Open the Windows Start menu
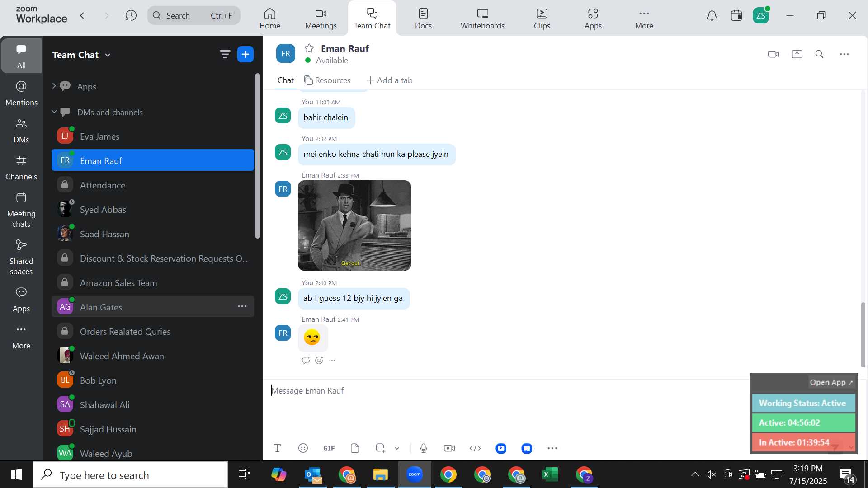The width and height of the screenshot is (868, 488). 16,475
